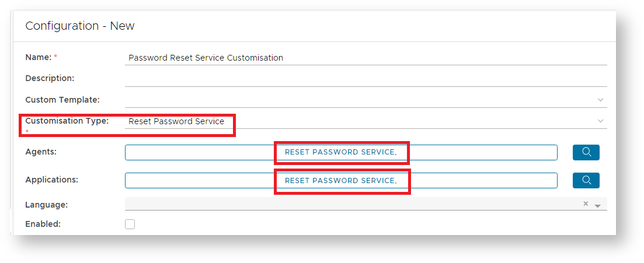The height and width of the screenshot is (263, 644).
Task: Click the Reset Password Service tag in Agents
Action: tap(340, 152)
